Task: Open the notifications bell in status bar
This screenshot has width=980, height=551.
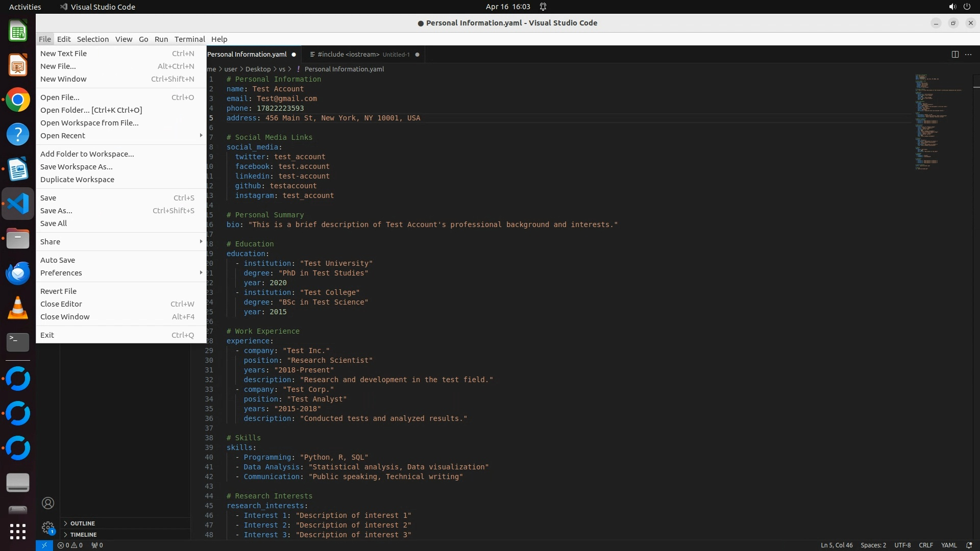Action: tap(969, 545)
